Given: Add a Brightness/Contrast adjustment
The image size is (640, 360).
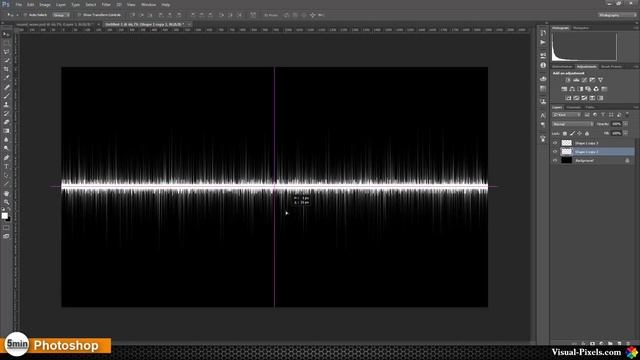Looking at the screenshot, I should click(x=568, y=80).
